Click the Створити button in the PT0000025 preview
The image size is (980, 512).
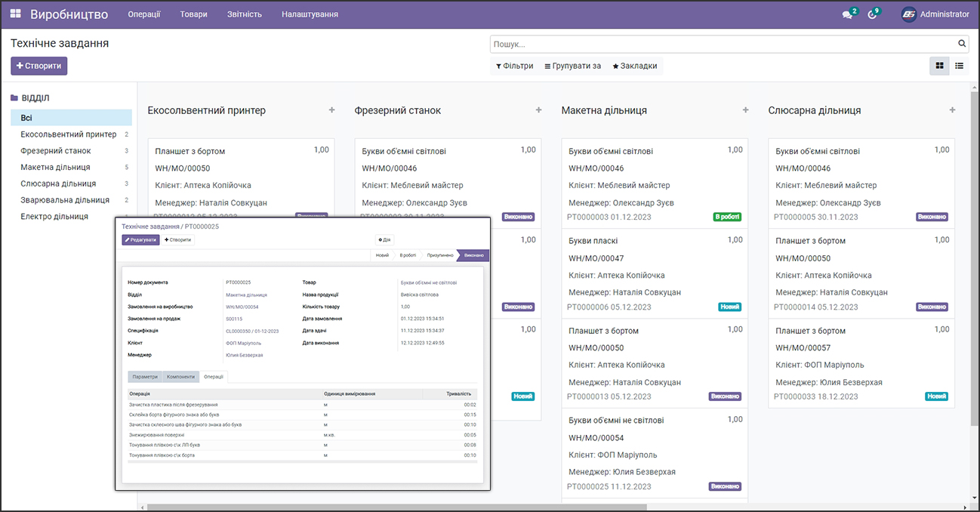coord(178,239)
